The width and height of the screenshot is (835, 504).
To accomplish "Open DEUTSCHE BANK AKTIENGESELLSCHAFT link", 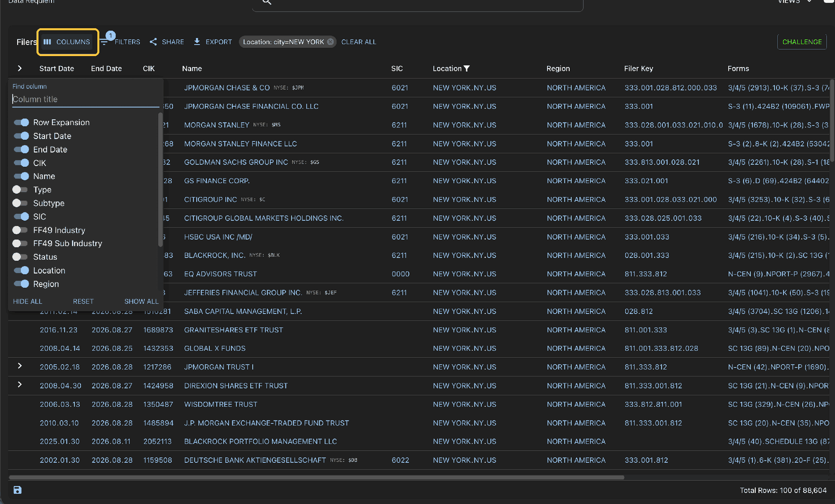I will (255, 460).
